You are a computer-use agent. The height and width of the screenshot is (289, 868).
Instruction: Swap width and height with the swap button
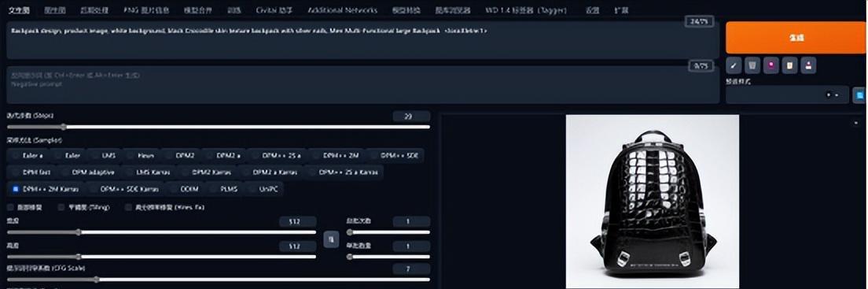(331, 239)
